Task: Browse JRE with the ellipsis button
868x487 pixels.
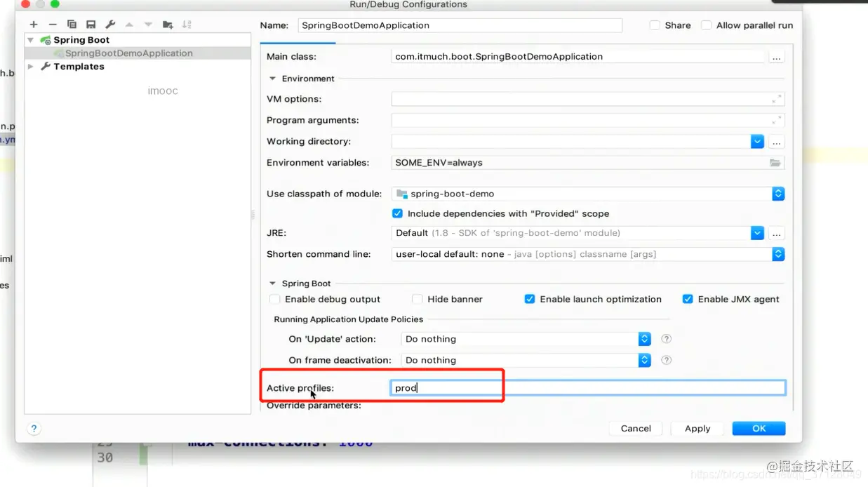Action: 776,233
